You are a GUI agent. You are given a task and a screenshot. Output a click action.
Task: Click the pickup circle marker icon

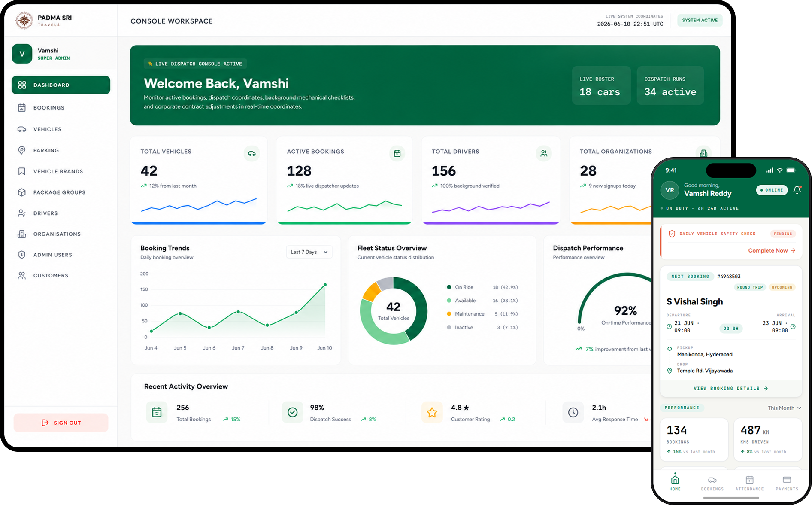(x=670, y=349)
